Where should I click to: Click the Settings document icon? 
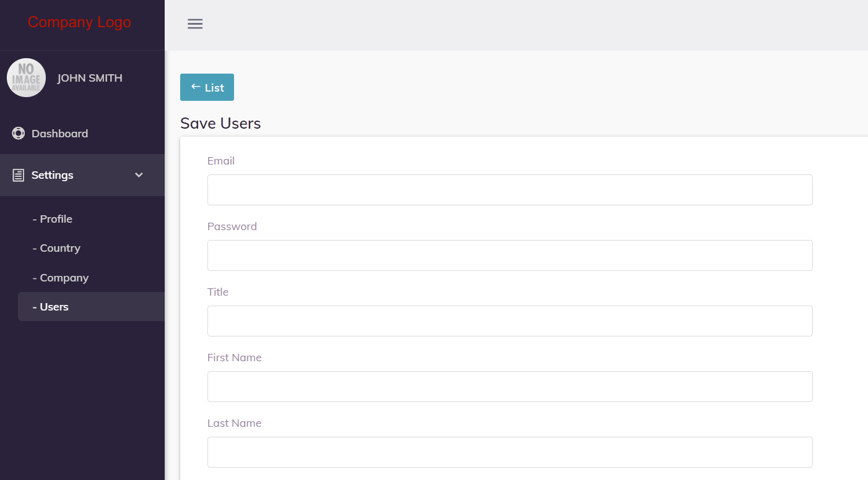coord(19,174)
